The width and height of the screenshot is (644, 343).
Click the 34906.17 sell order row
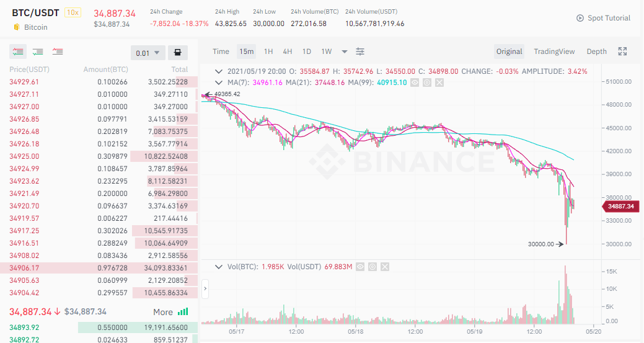click(99, 268)
